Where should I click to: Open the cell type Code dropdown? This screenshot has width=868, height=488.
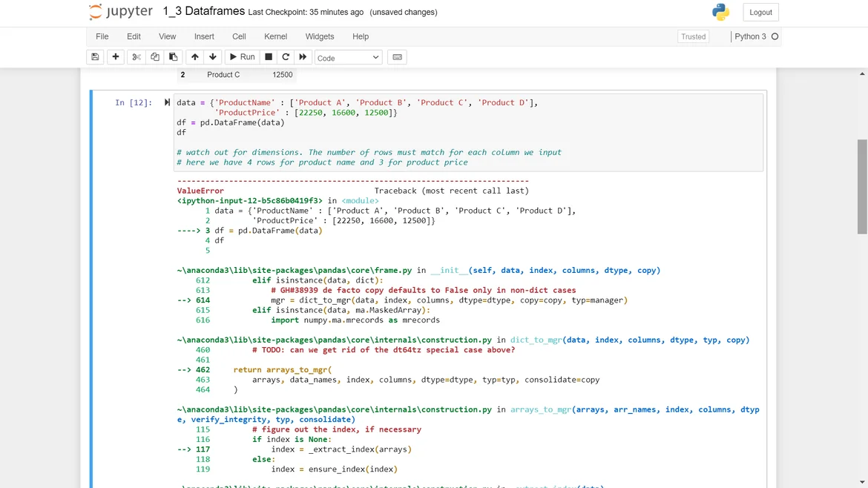348,57
